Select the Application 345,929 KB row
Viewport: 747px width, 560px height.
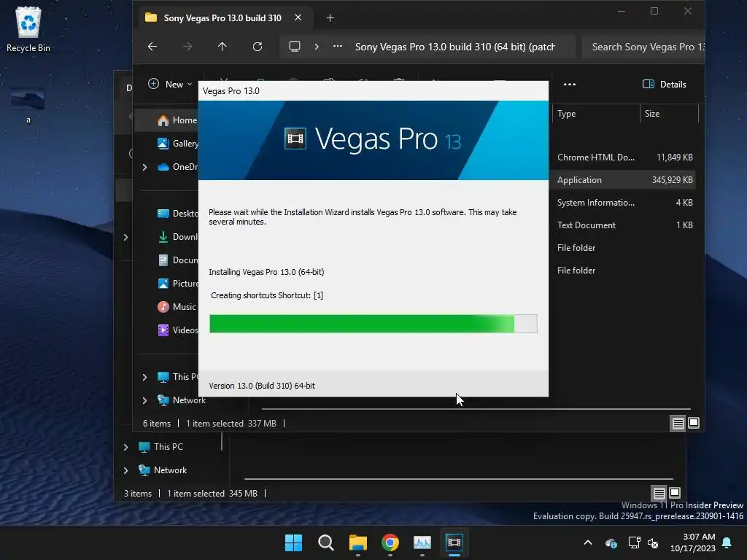(624, 180)
